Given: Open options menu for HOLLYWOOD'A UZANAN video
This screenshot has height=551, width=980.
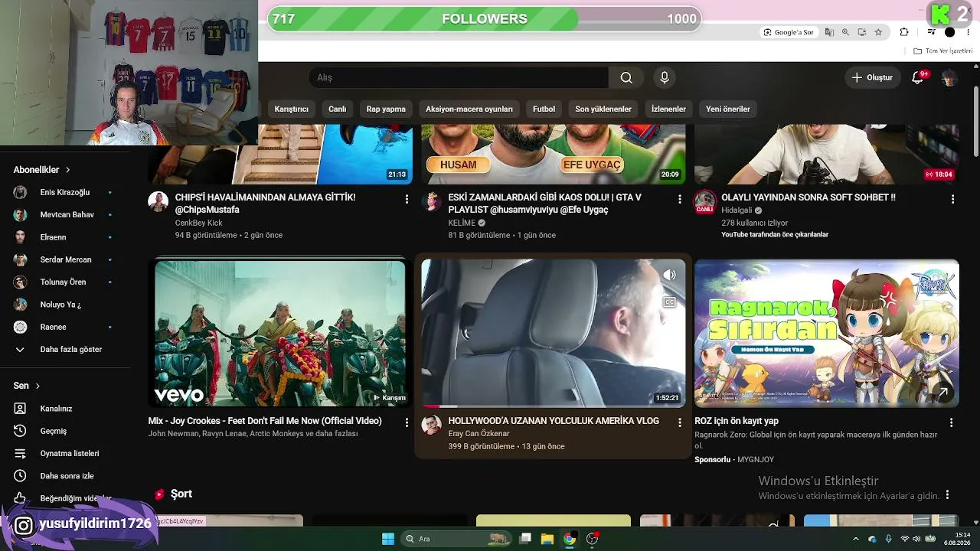Looking at the screenshot, I should [x=679, y=422].
